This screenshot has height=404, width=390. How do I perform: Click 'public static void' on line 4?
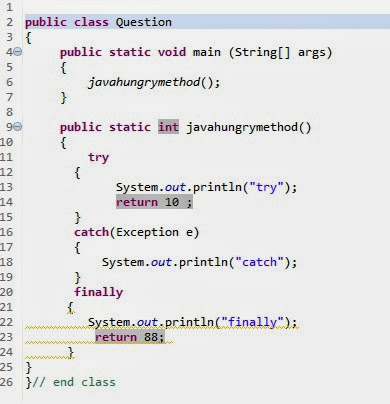[x=123, y=52]
